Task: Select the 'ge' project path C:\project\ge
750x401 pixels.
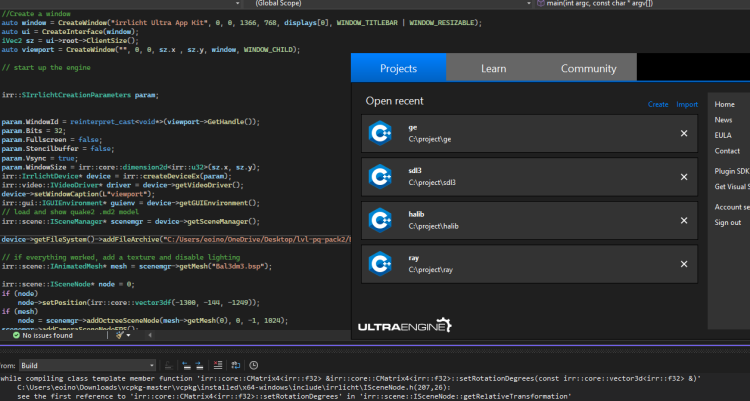Action: pos(430,139)
